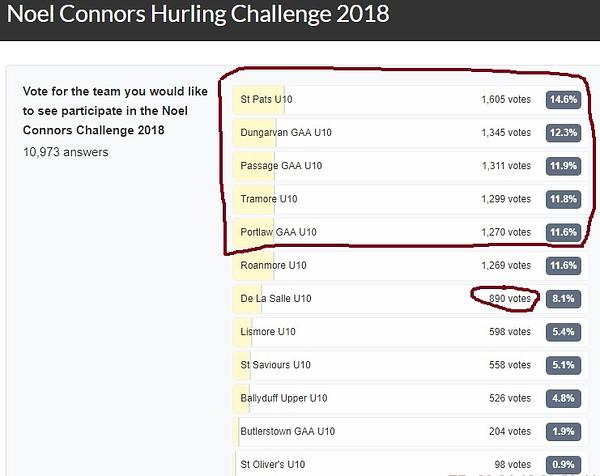Choose the St Saviours U10 option
This screenshot has width=600, height=476.
click(410, 365)
